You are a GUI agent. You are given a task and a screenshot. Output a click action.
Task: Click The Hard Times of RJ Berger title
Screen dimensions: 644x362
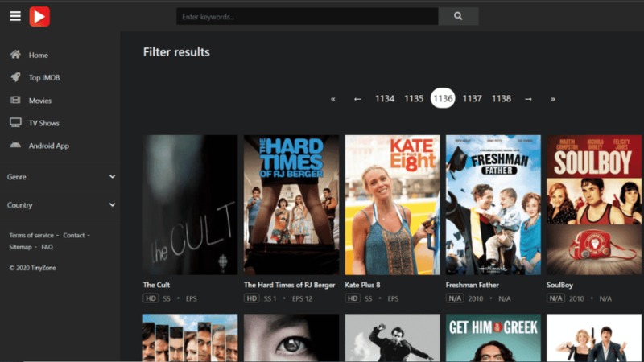(290, 285)
